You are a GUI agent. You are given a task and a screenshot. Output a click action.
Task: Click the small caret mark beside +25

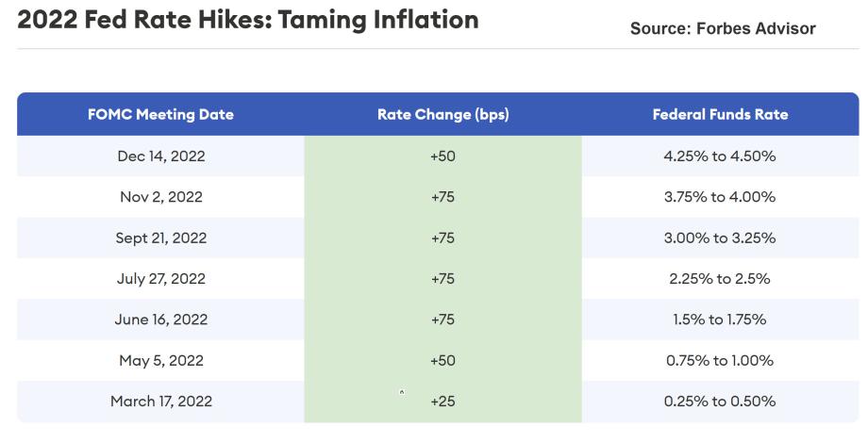(x=402, y=390)
